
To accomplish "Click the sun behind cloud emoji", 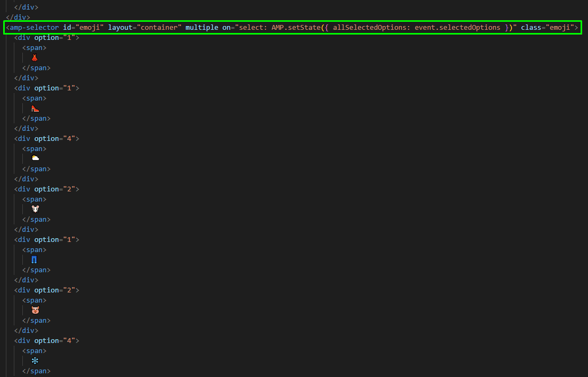I will click(35, 158).
